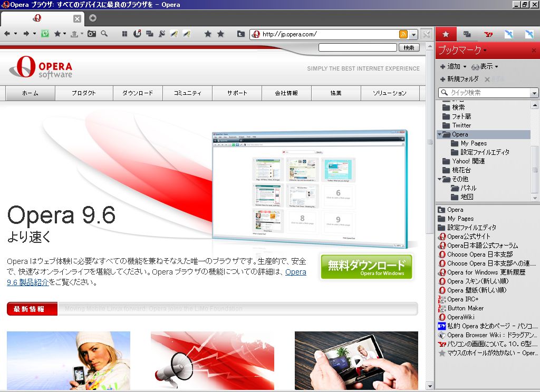540x392 pixels.
Task: Click the 検索 button on the page
Action: tap(409, 47)
